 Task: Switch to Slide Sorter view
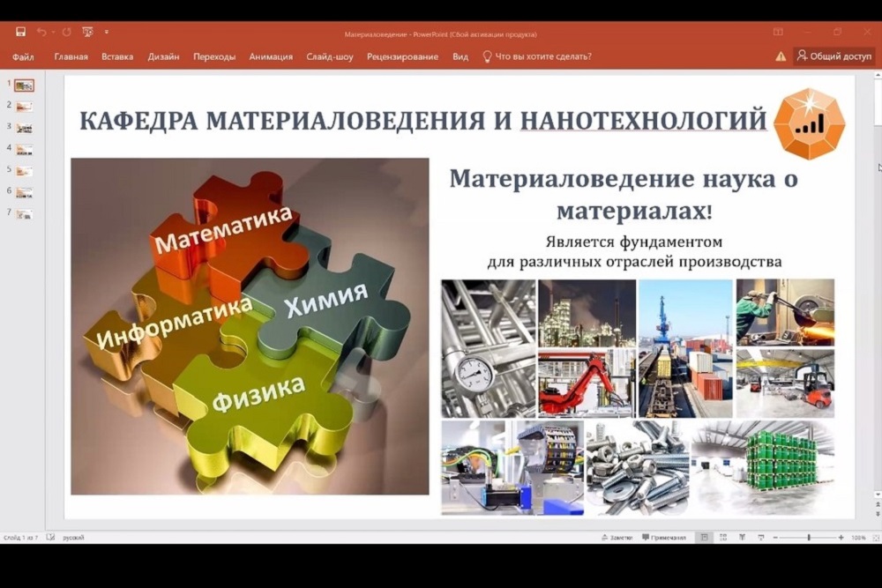pyautogui.click(x=722, y=537)
